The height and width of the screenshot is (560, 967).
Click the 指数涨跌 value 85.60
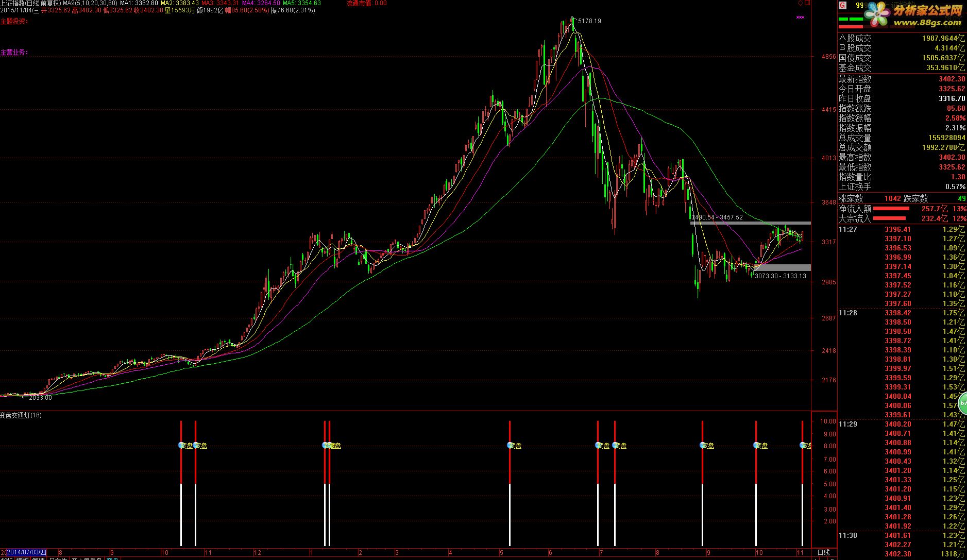point(956,108)
